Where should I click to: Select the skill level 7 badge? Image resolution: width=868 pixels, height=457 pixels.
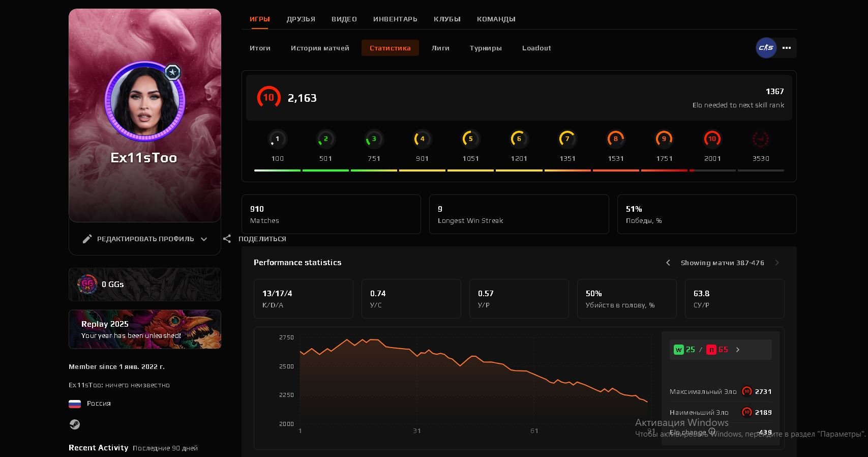click(x=567, y=139)
